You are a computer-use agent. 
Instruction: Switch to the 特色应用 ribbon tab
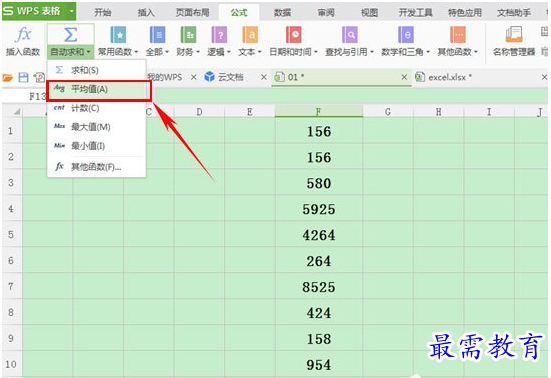coord(465,13)
